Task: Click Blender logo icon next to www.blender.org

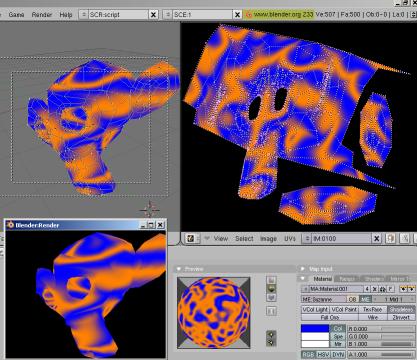Action: click(x=248, y=15)
